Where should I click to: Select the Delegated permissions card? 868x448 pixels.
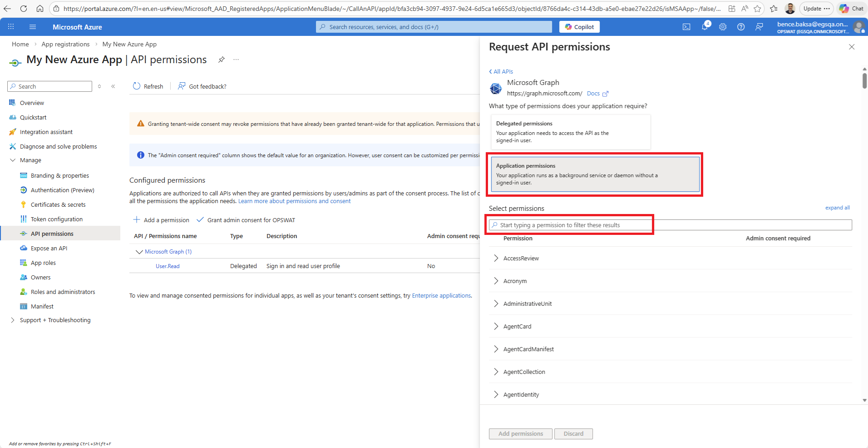coord(570,132)
